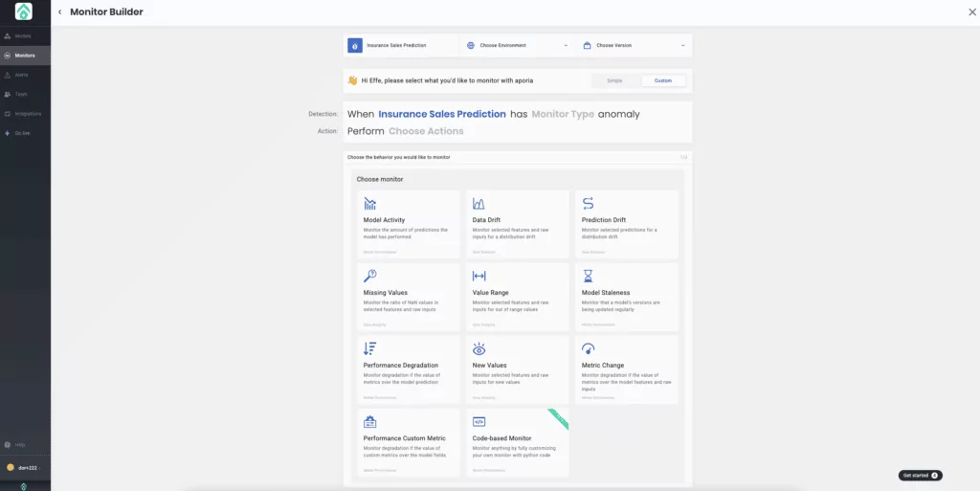Select the Prediction Drift icon
This screenshot has height=491, width=980.
(589, 204)
